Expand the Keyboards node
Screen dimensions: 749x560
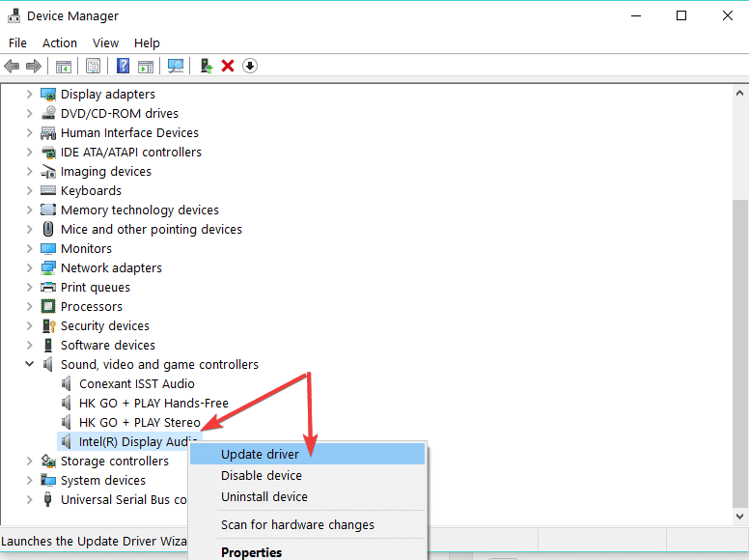point(29,190)
